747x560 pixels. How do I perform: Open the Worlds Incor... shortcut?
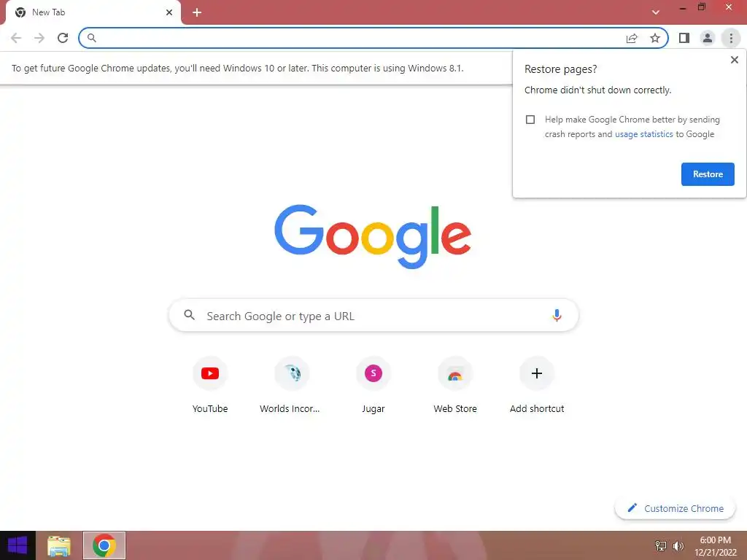pos(292,386)
